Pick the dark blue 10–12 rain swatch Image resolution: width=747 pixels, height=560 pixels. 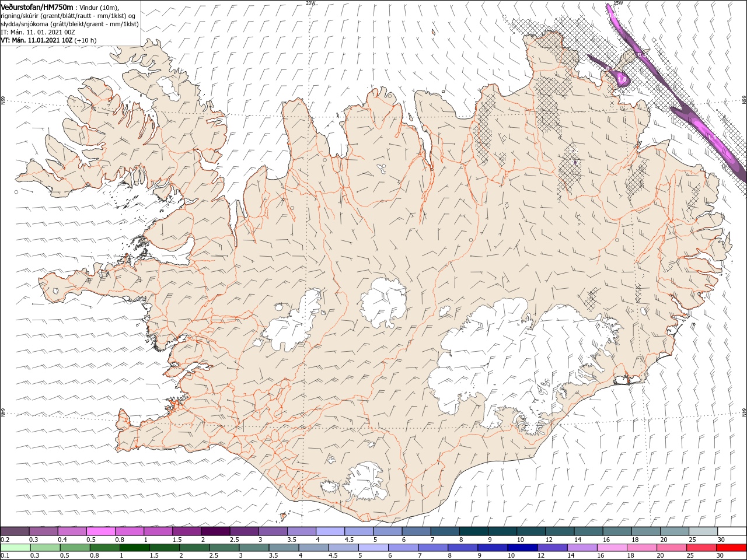click(x=521, y=548)
